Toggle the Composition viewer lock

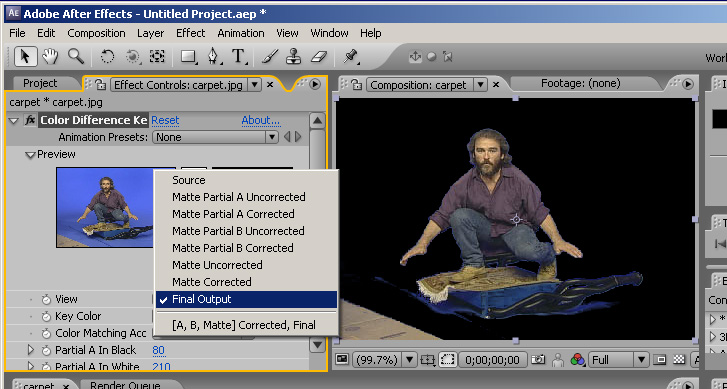[356, 84]
